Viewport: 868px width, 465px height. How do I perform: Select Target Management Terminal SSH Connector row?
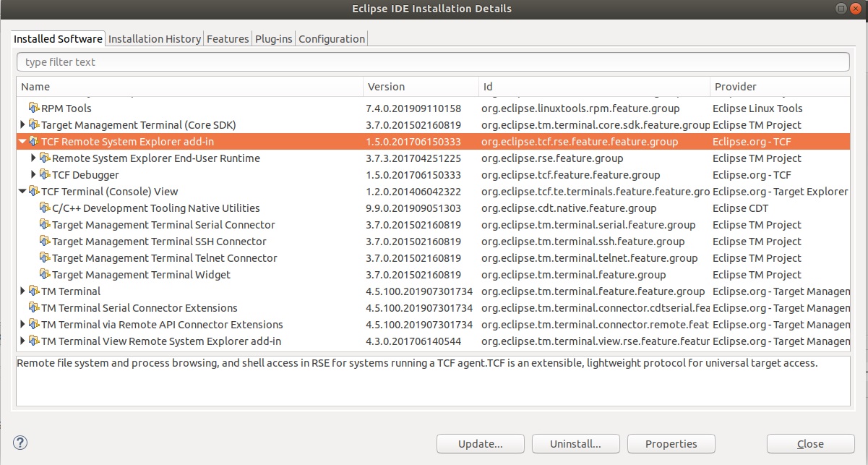tap(433, 242)
